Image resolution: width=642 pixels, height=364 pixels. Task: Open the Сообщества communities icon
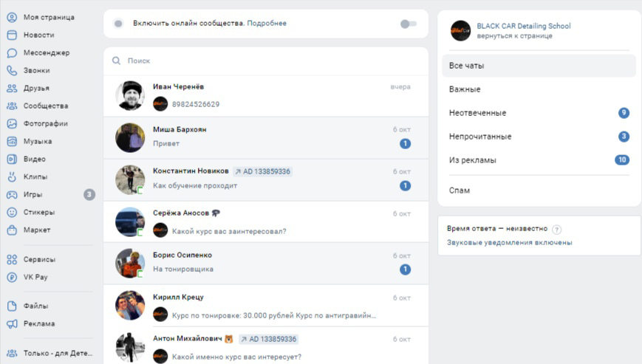pos(12,106)
